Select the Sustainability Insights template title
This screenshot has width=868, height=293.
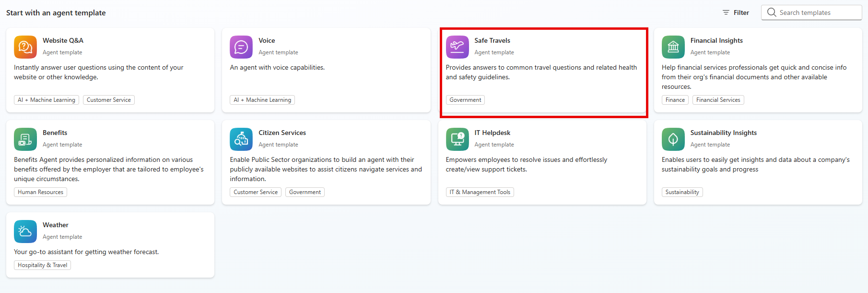coord(723,133)
